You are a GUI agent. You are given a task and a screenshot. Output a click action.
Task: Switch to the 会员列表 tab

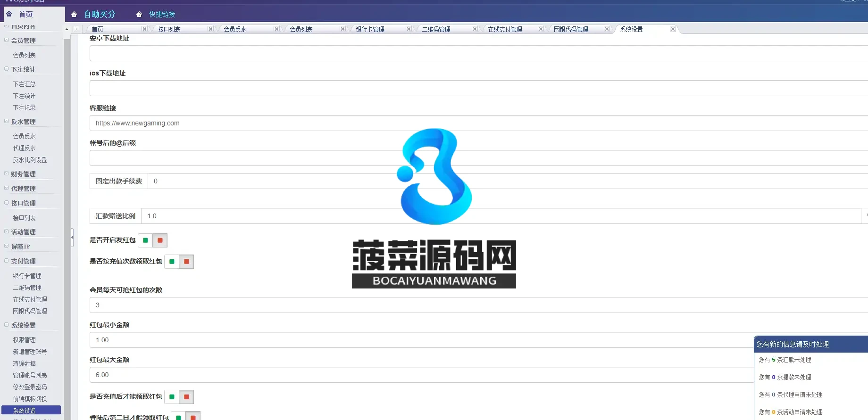[301, 29]
